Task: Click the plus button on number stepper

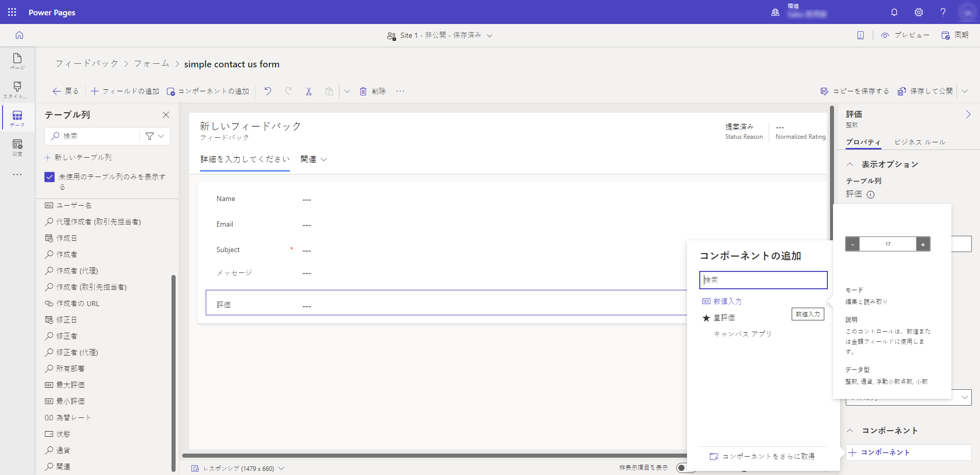Action: pyautogui.click(x=923, y=244)
